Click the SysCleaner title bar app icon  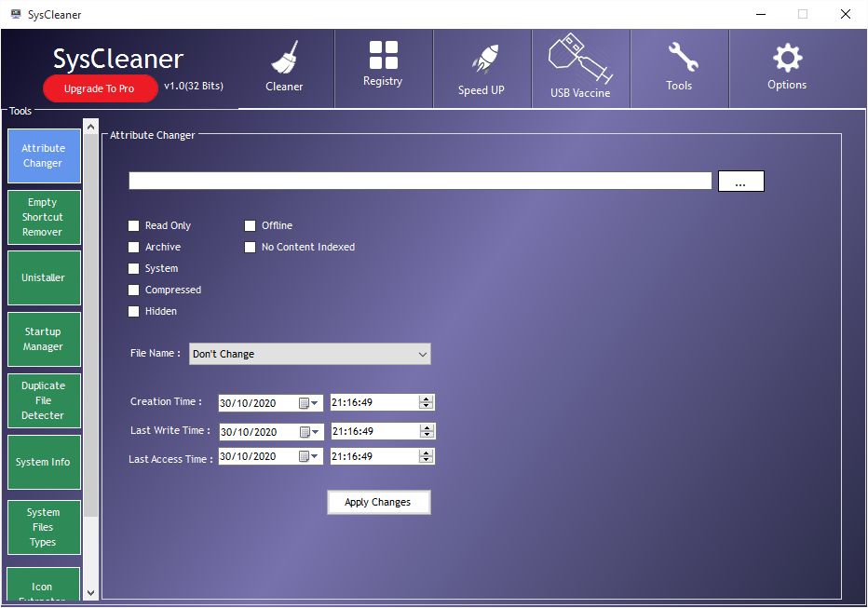(x=16, y=14)
